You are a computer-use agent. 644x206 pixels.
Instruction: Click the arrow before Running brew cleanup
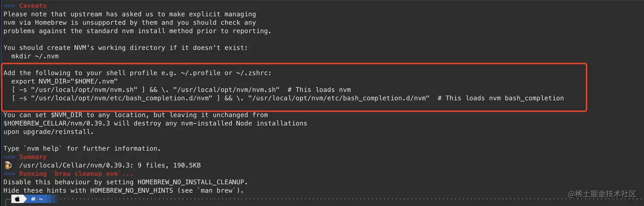(x=9, y=174)
